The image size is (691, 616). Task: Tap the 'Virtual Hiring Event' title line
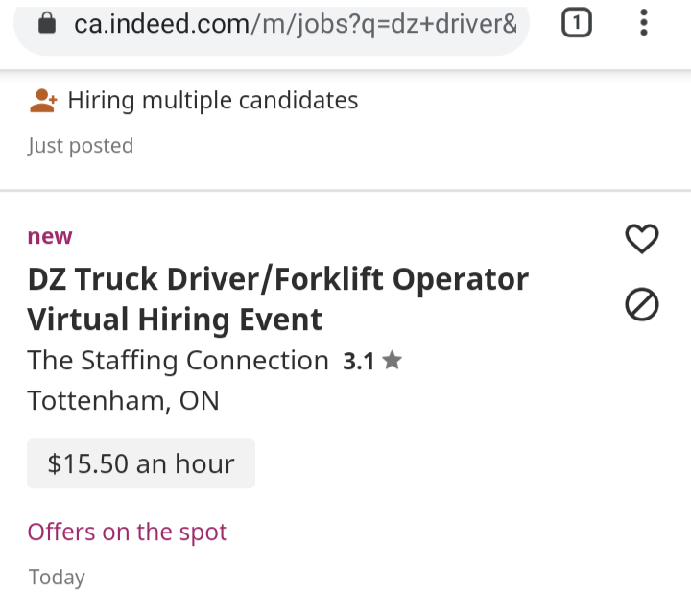click(x=175, y=319)
